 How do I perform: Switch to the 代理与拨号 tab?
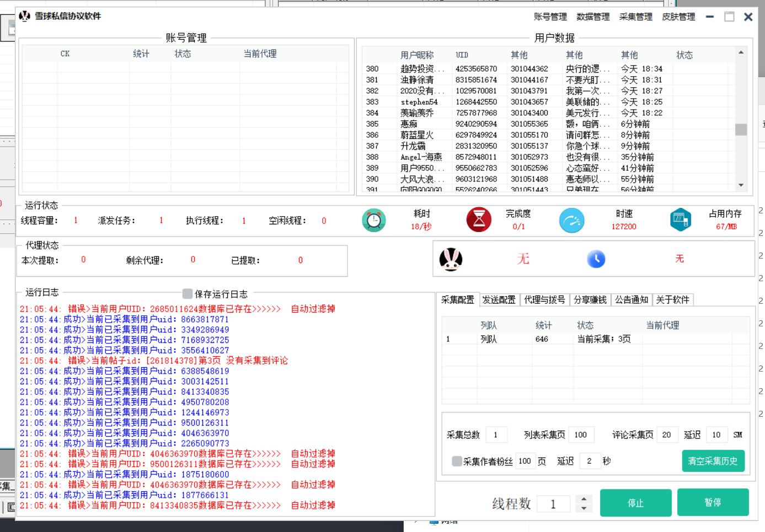click(x=544, y=299)
